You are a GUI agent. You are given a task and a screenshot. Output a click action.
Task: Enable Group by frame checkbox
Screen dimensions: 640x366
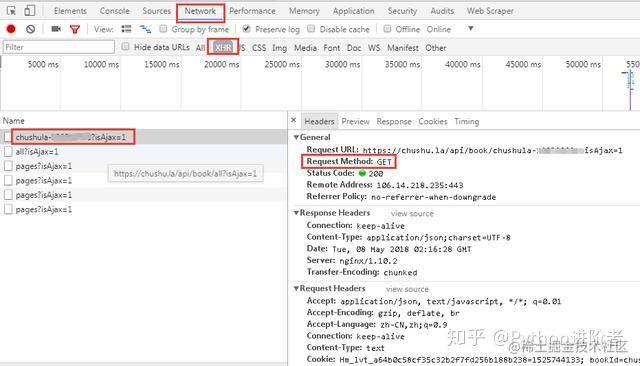(163, 29)
